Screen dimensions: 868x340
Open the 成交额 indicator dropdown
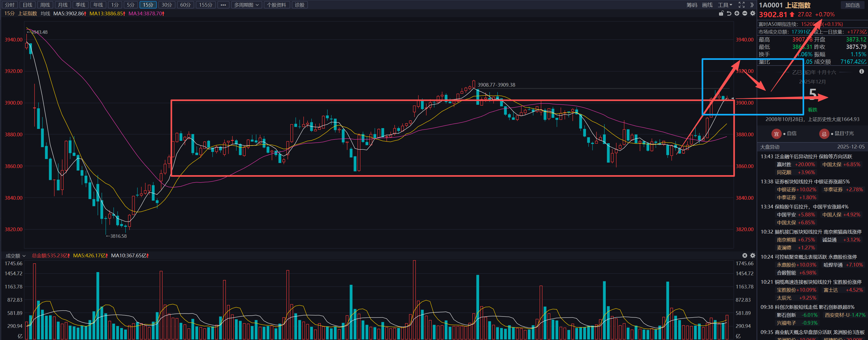pos(16,256)
